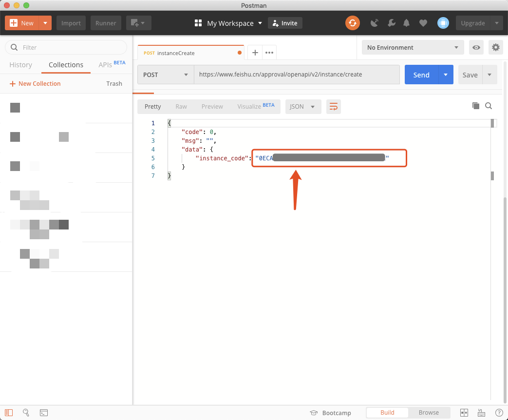Copy response using the copy icon
Image resolution: width=508 pixels, height=420 pixels.
(476, 106)
